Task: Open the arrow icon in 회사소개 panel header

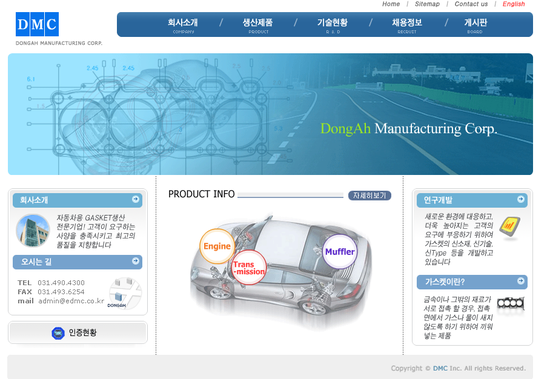Action: point(135,199)
